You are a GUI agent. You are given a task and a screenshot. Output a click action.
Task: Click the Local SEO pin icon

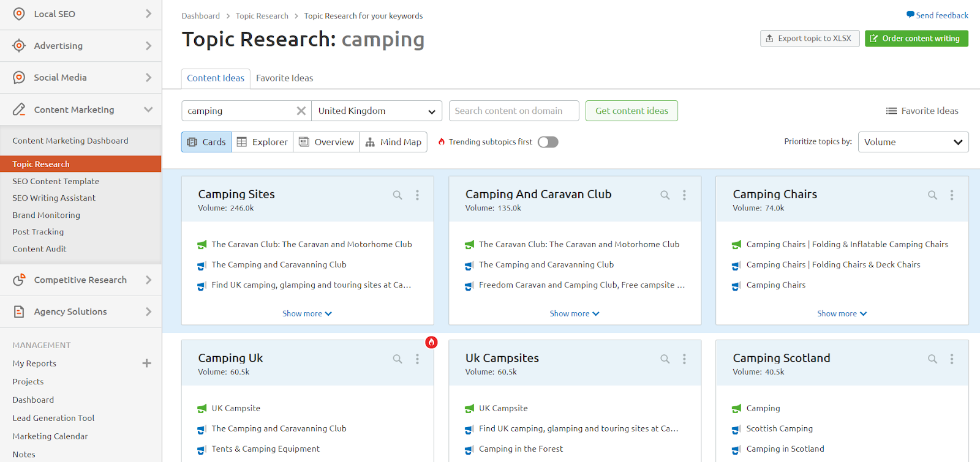(19, 13)
